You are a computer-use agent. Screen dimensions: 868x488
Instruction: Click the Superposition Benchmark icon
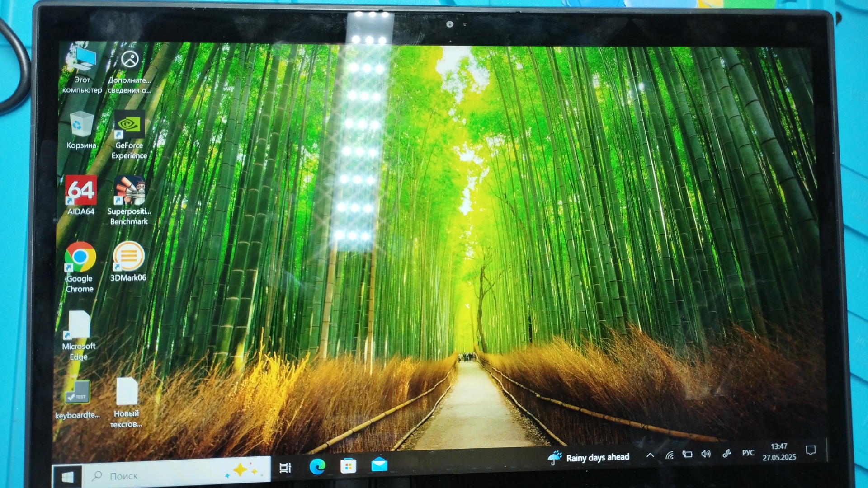[130, 191]
